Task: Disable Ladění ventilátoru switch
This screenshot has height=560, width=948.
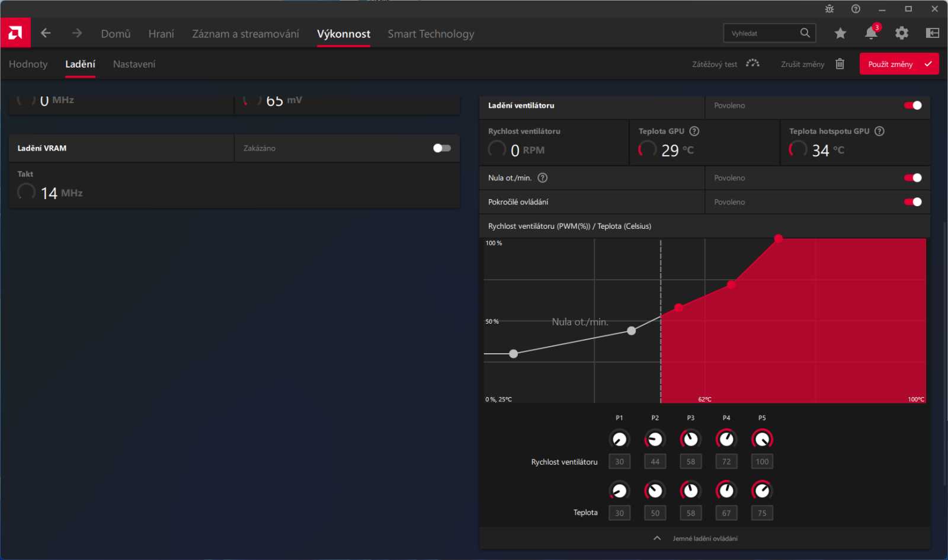Action: tap(913, 105)
